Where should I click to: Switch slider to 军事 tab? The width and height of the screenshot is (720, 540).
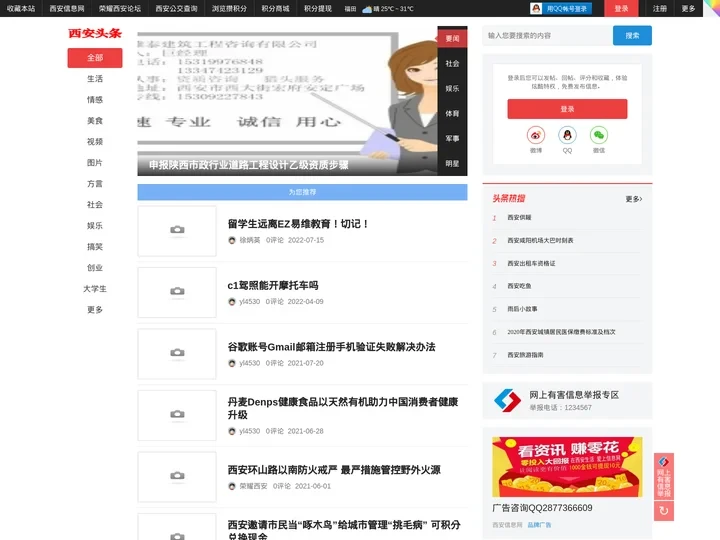coord(452,138)
